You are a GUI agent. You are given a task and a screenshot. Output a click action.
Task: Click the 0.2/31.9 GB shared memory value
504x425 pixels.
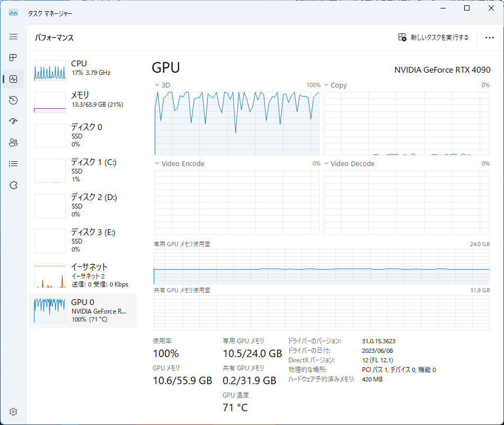[250, 380]
